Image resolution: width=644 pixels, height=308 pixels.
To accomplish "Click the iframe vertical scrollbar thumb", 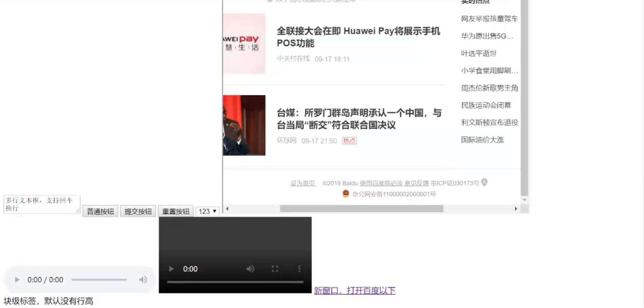I will [x=524, y=98].
